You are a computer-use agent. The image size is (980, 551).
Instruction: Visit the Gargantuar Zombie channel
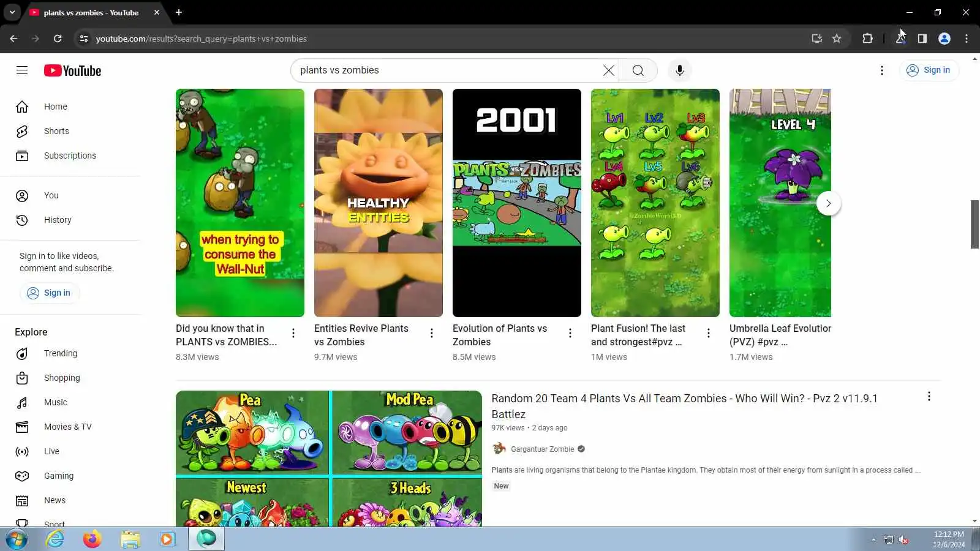click(x=542, y=449)
